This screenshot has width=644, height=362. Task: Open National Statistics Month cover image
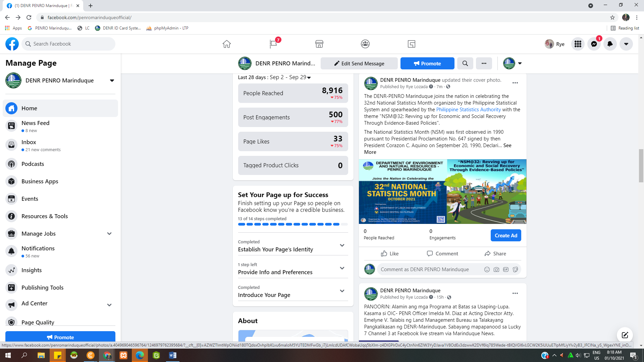pyautogui.click(x=442, y=191)
